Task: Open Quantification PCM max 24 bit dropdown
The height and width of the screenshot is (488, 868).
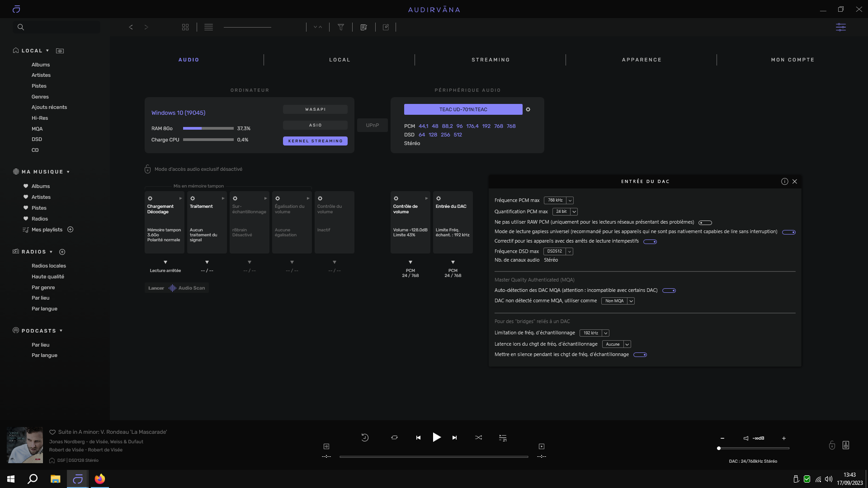Action: click(x=565, y=211)
